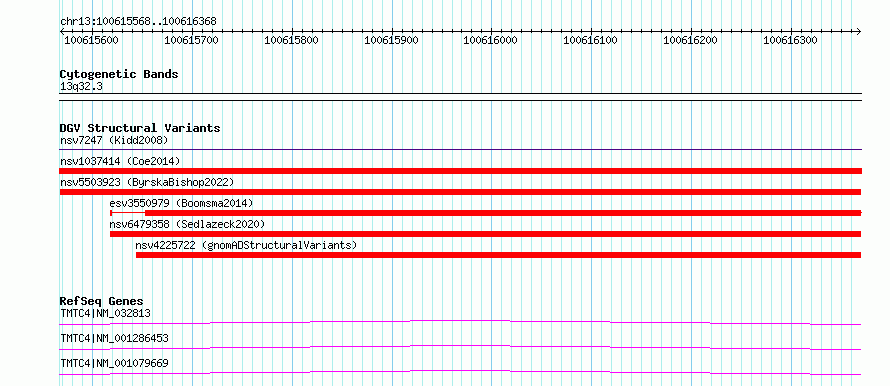
Task: Click ruler tick label 100616200
Action: (691, 40)
